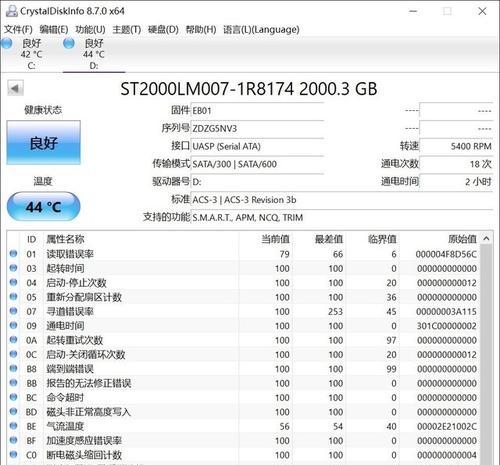Click the SMART list vertical scrollbar track
This screenshot has width=500, height=465.
[x=486, y=354]
